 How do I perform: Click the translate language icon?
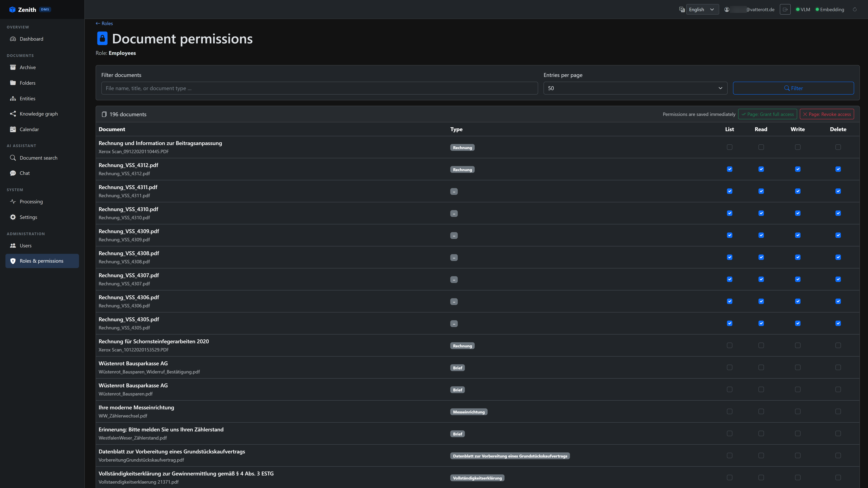pyautogui.click(x=682, y=9)
